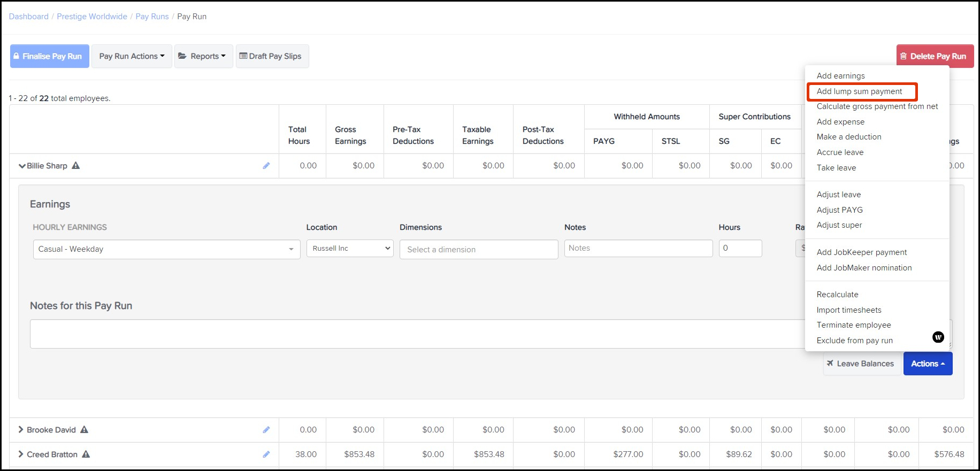This screenshot has width=980, height=471.
Task: Choose Add lump sum payment from menu
Action: (x=859, y=91)
